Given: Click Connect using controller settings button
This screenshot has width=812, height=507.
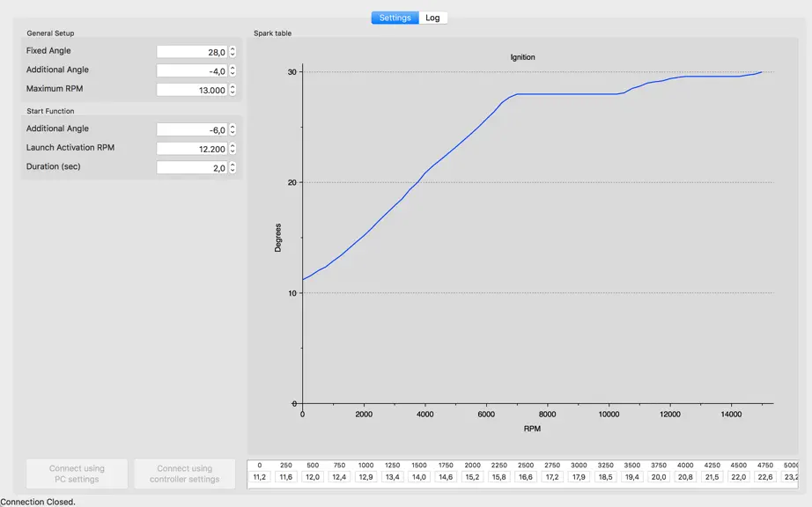Looking at the screenshot, I should coord(185,474).
